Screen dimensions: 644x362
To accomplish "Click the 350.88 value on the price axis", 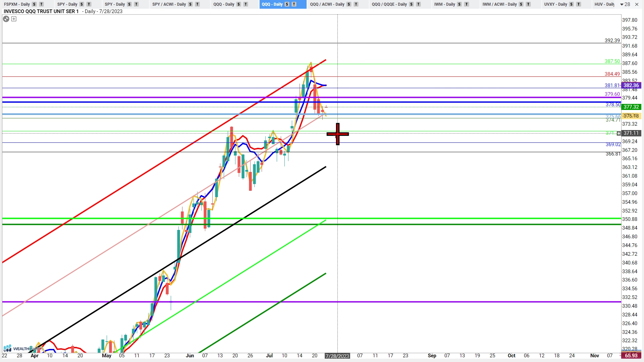I will pos(630,219).
